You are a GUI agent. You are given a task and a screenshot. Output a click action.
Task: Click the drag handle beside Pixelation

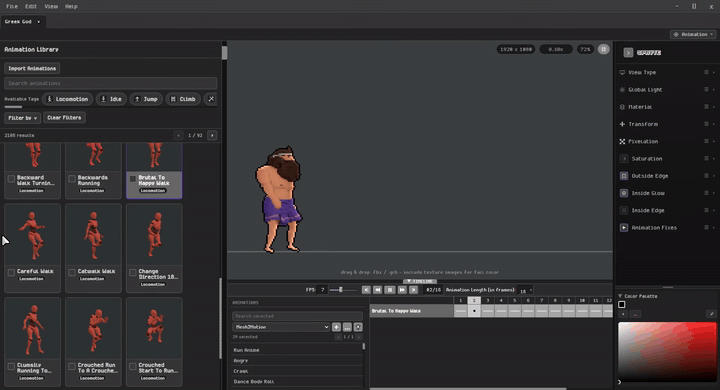point(706,141)
